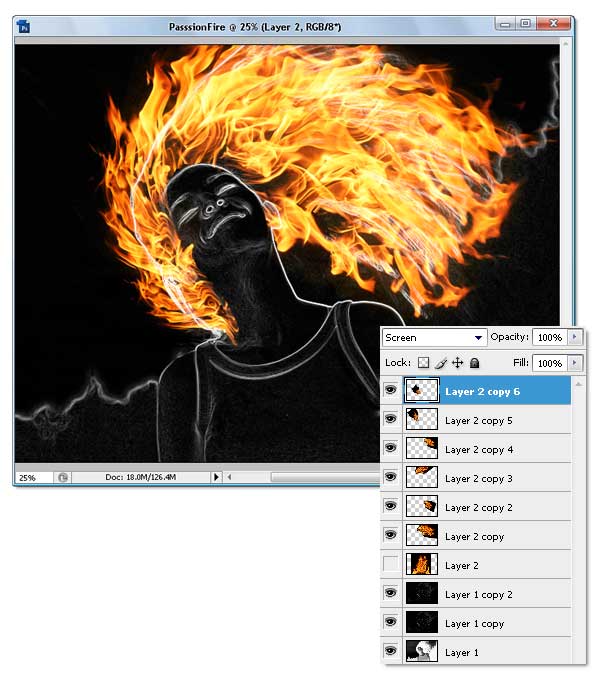Expand the Fill slider arrow

point(575,363)
